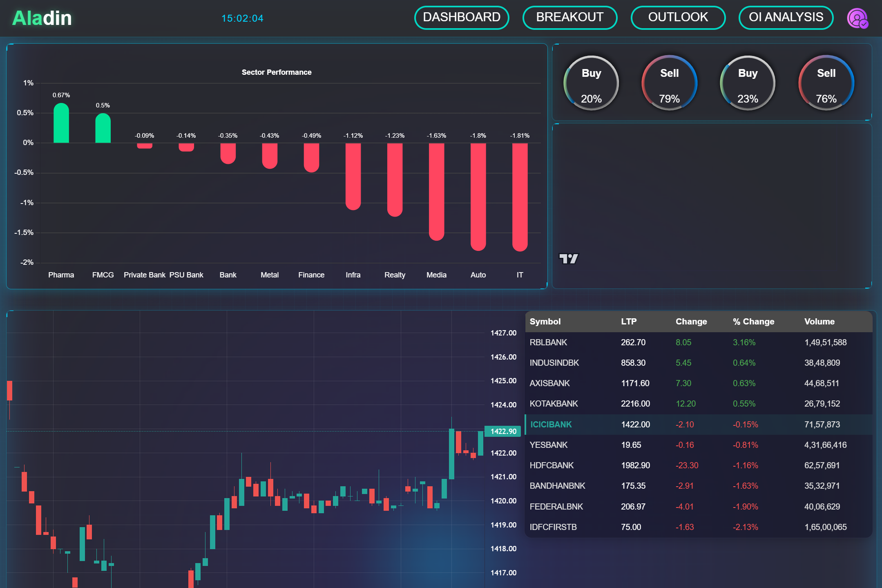Image resolution: width=882 pixels, height=588 pixels.
Task: Click the Realty sector bar
Action: pyautogui.click(x=395, y=180)
